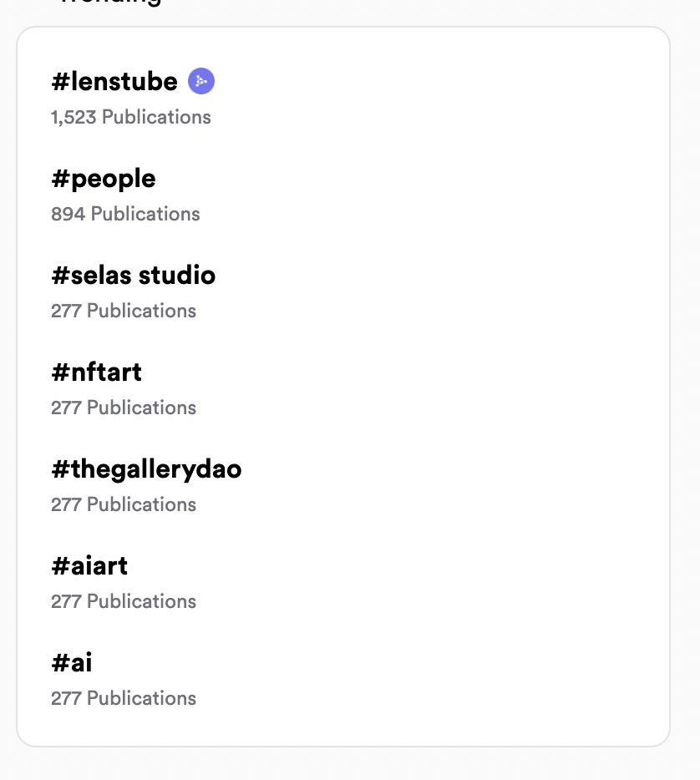Click publications count under #thegallerydao
The height and width of the screenshot is (780, 700).
(x=124, y=505)
